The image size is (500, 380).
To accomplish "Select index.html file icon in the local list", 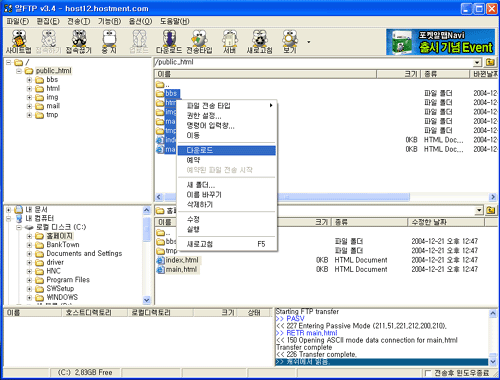I will [160, 260].
